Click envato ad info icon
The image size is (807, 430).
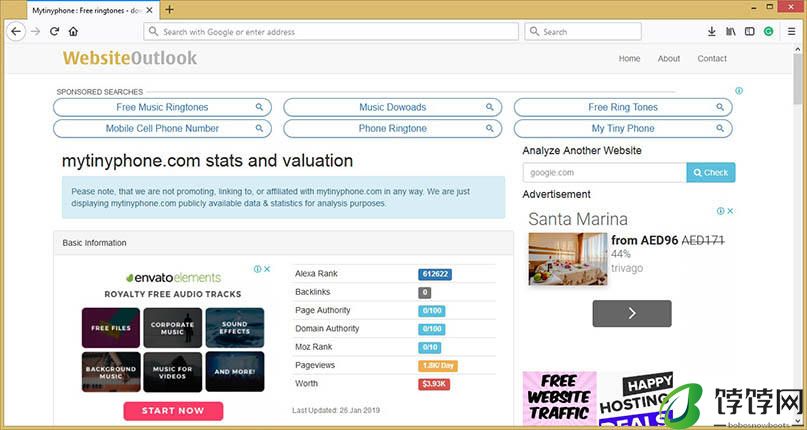point(258,269)
